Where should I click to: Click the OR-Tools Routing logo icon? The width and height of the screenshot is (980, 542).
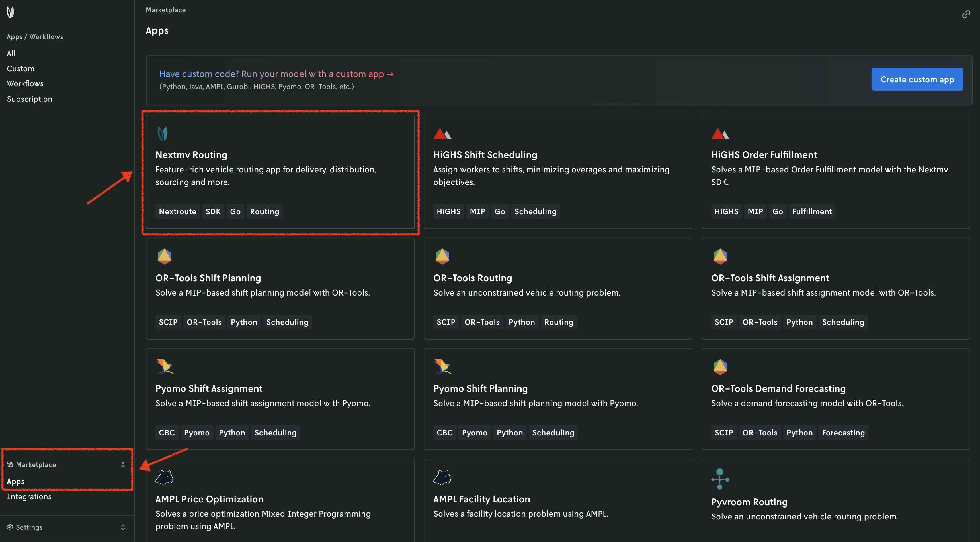click(x=442, y=256)
